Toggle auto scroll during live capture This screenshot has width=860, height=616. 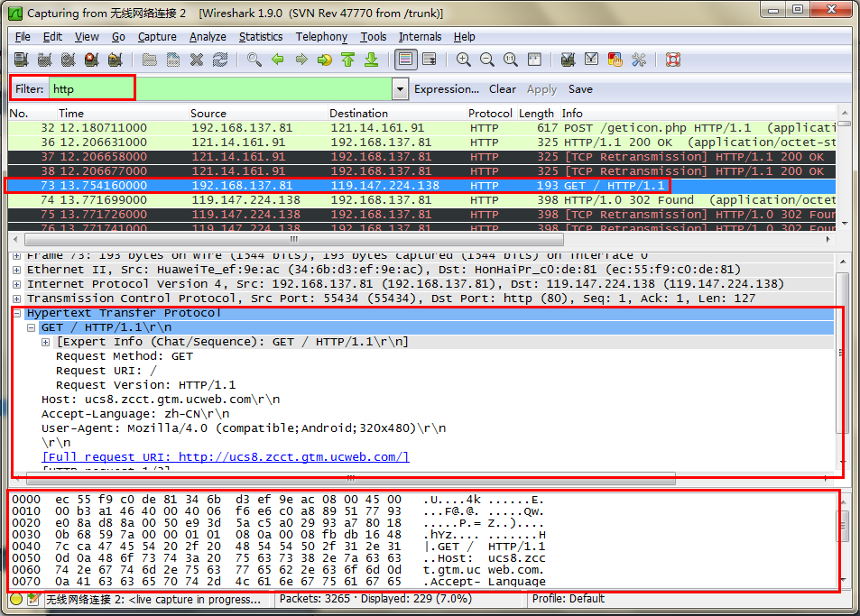click(x=430, y=60)
